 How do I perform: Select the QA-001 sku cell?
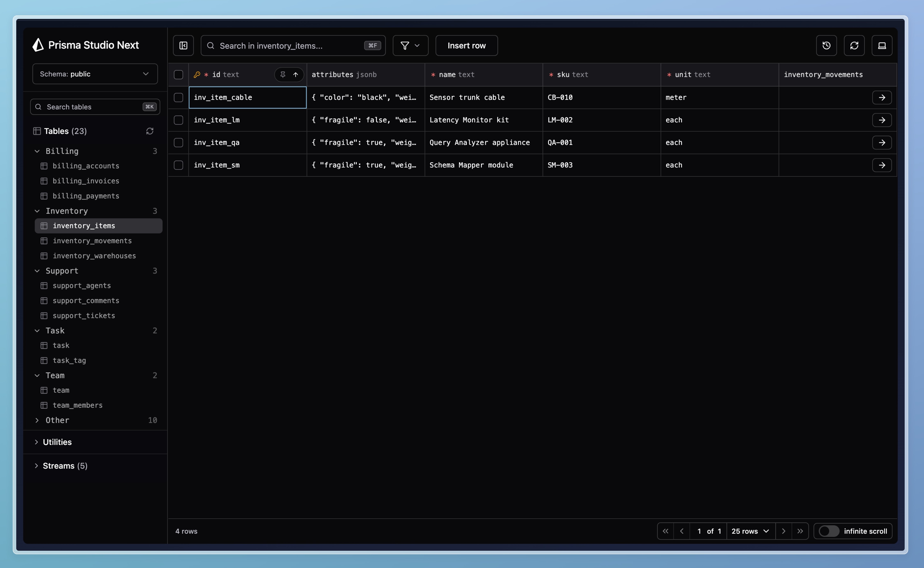(602, 142)
